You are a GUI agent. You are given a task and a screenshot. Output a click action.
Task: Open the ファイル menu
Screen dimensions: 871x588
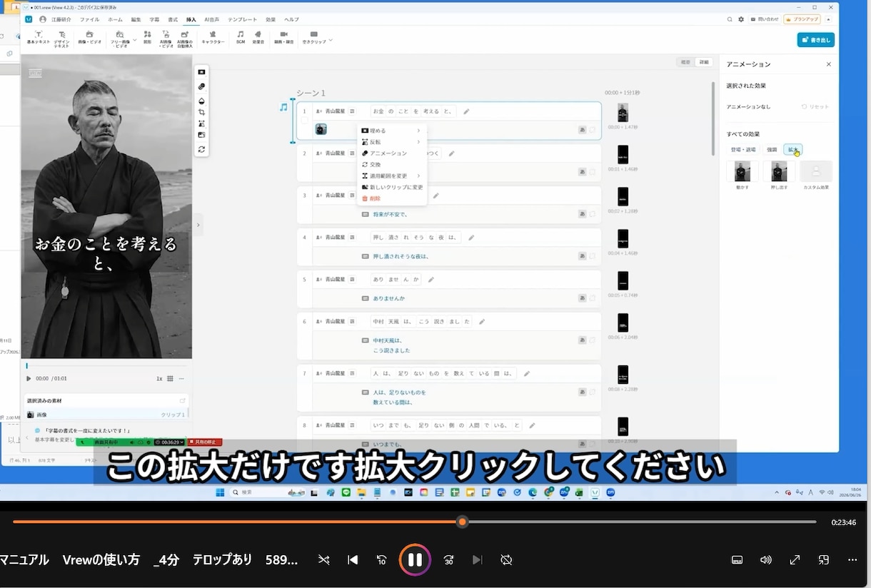(89, 19)
